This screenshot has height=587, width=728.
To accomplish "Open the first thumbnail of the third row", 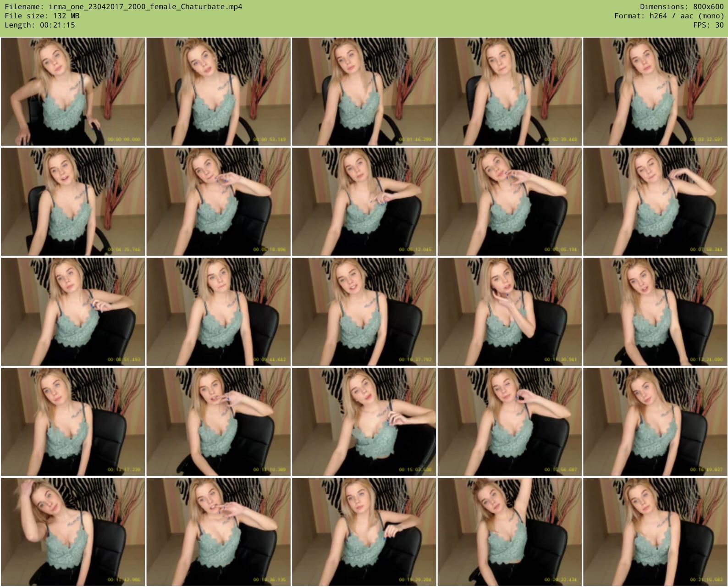I will pyautogui.click(x=73, y=312).
